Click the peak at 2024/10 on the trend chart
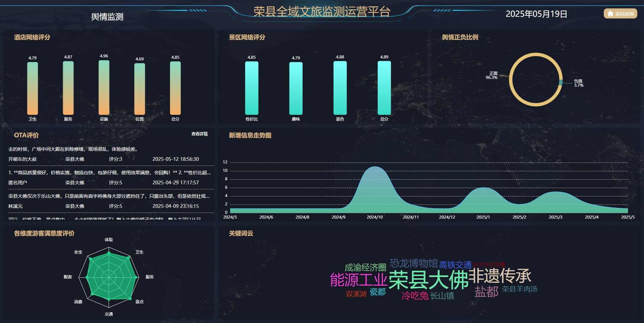The width and height of the screenshot is (644, 323). pyautogui.click(x=375, y=167)
